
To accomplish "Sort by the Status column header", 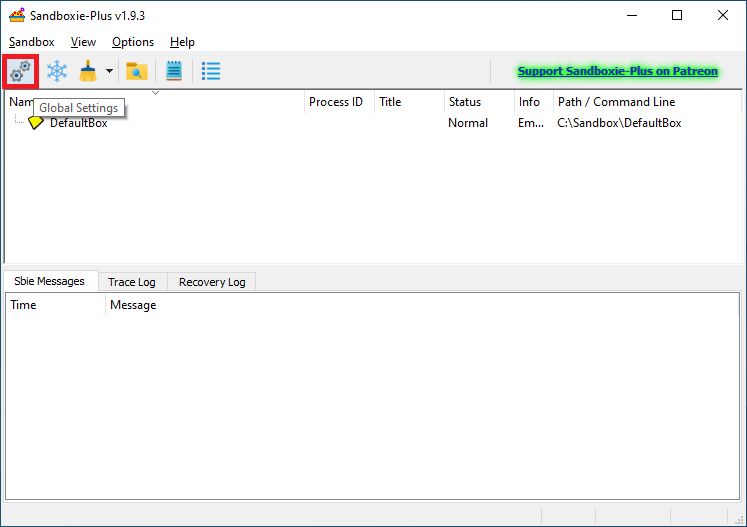I will point(465,102).
